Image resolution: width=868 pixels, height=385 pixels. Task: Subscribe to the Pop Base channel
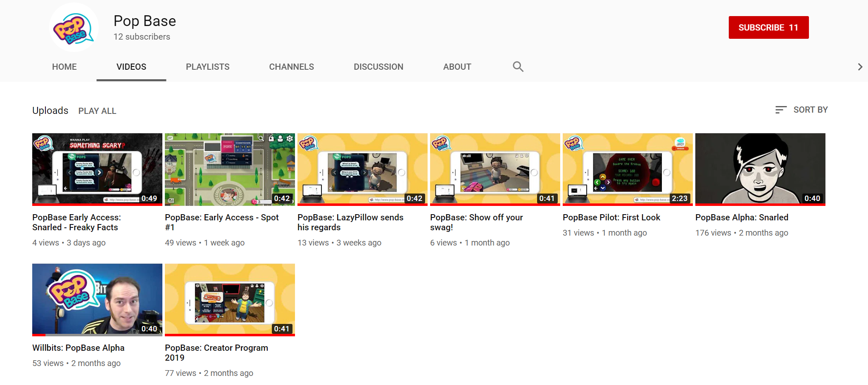pos(768,28)
